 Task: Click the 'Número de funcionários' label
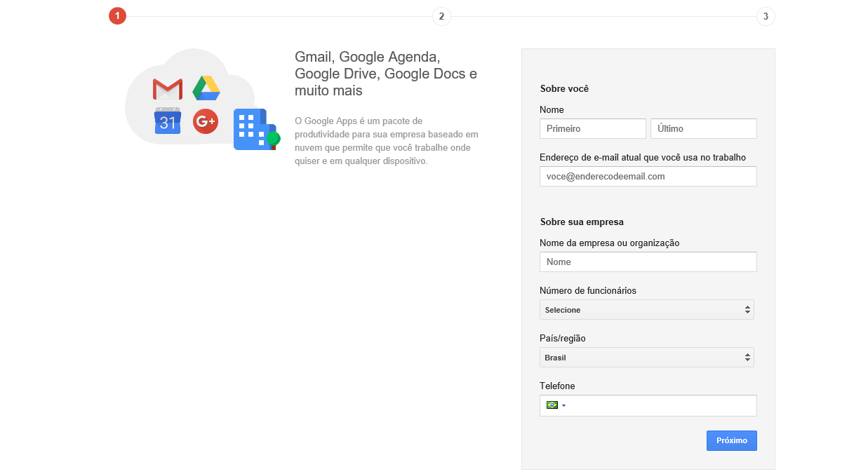[x=588, y=290]
